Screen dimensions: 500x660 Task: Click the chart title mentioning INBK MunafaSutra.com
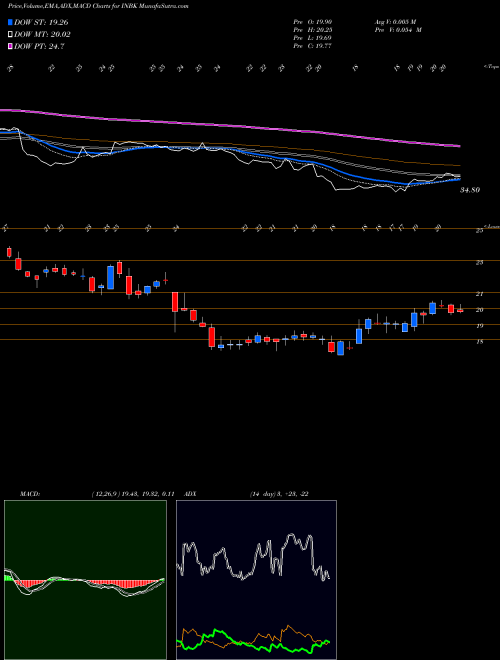click(x=98, y=6)
